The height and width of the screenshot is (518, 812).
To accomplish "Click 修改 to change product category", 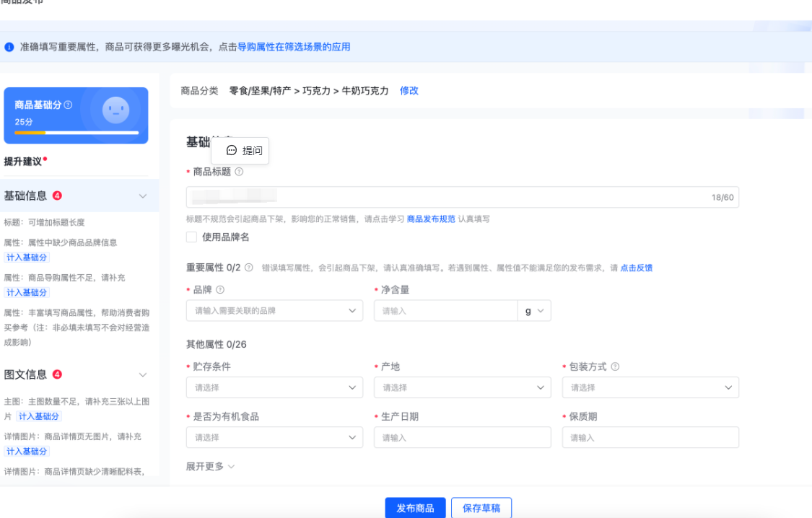I will click(x=409, y=91).
